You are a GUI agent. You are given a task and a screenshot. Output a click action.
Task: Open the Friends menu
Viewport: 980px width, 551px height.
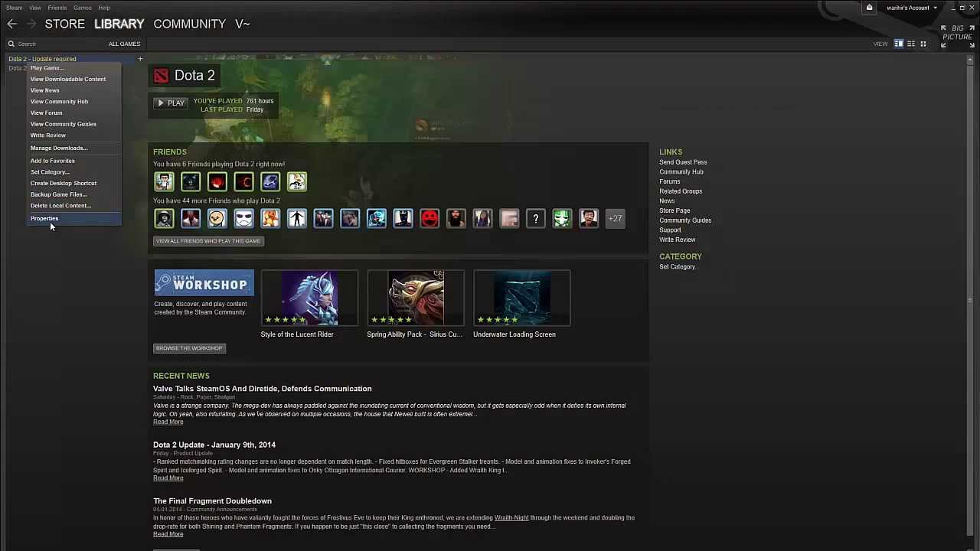57,8
